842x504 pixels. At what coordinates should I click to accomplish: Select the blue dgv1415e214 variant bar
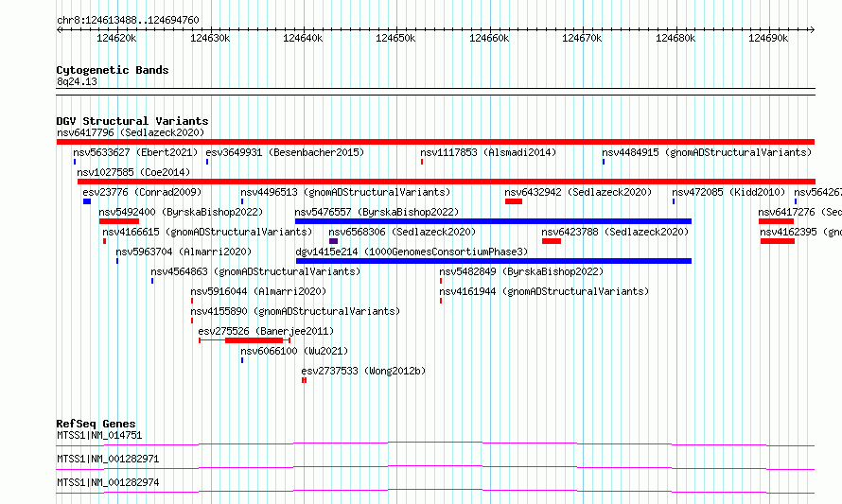pyautogui.click(x=494, y=261)
